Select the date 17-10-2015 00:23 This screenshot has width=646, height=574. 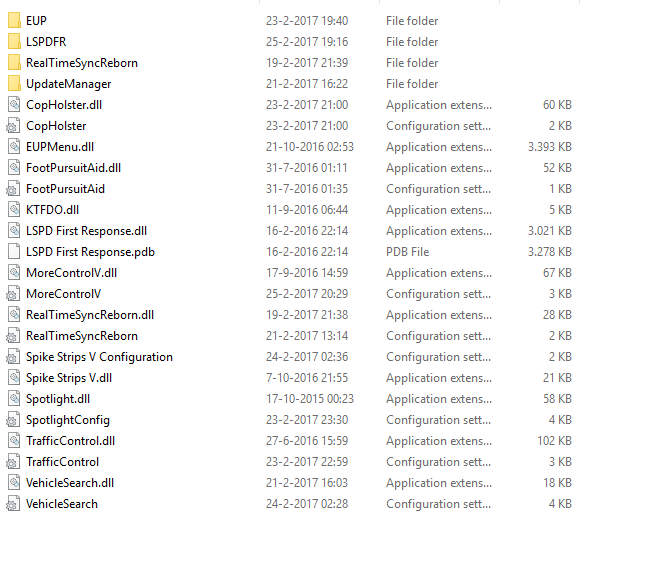click(x=310, y=399)
